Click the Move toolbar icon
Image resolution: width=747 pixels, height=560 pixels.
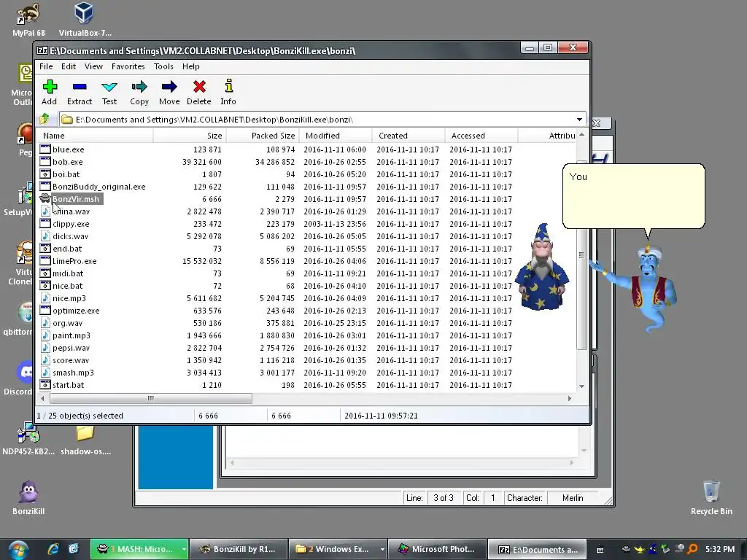coord(169,87)
